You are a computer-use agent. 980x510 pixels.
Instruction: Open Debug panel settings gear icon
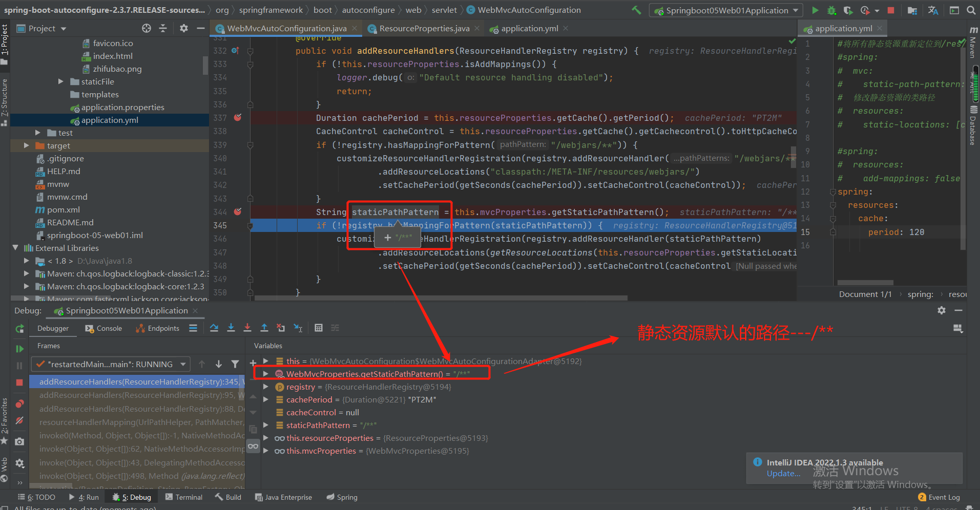[942, 310]
